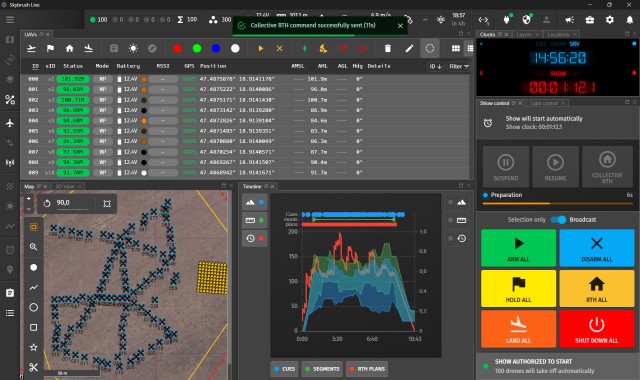Toggle the Selection only / Broadcast switch
Image resolution: width=640 pixels, height=380 pixels.
tap(558, 220)
